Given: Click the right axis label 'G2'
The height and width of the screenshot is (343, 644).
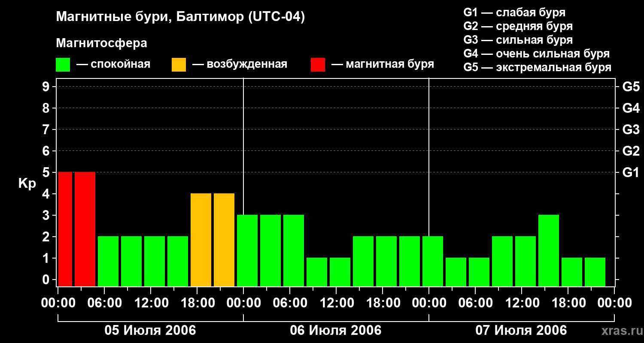Looking at the screenshot, I should tap(631, 151).
